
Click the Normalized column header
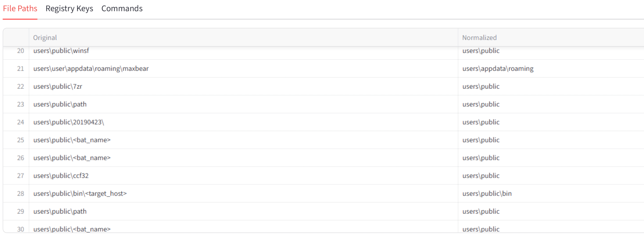(479, 38)
